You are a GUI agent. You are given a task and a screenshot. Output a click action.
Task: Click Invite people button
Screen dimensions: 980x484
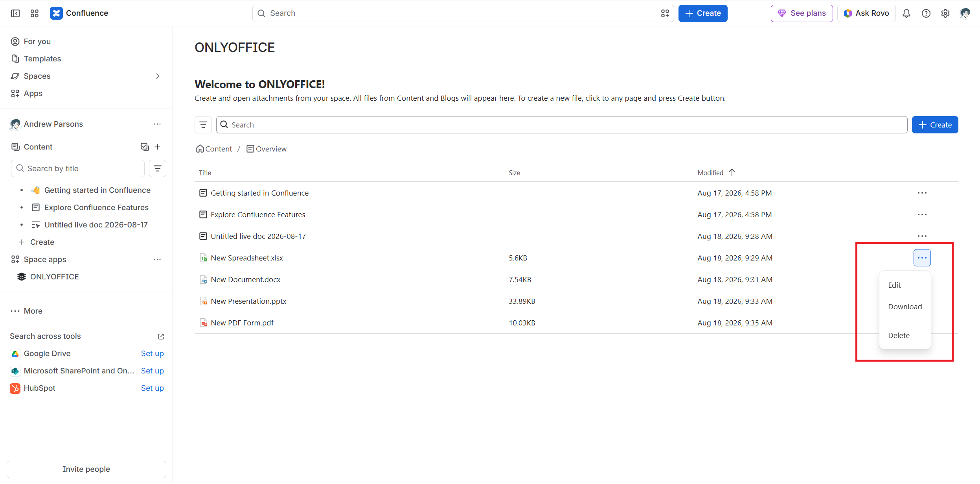tap(86, 469)
